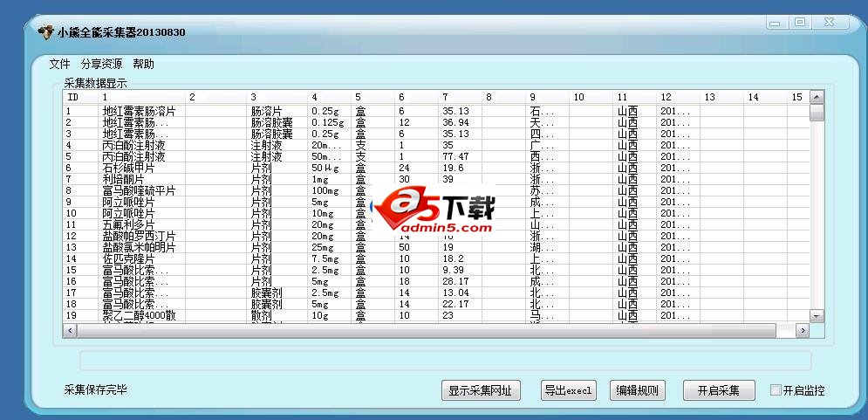Click column header 3
868x420 pixels.
point(277,97)
